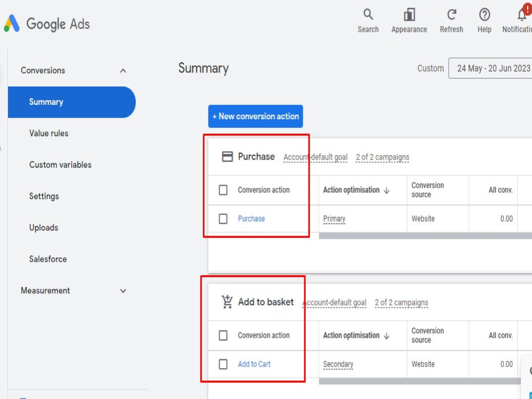Open the Add to Cart conversion action link
Screen dimensions: 532x399
pos(254,364)
